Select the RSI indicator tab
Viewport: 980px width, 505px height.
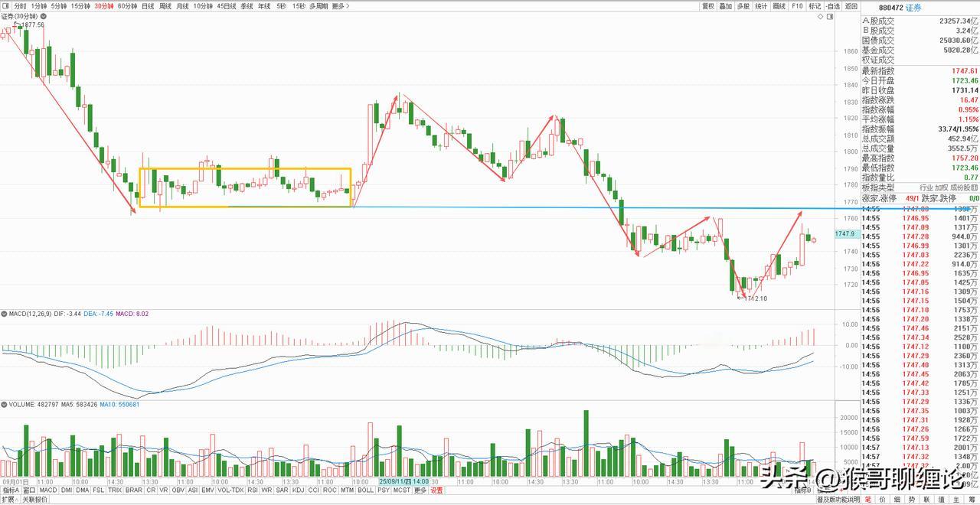tap(253, 490)
